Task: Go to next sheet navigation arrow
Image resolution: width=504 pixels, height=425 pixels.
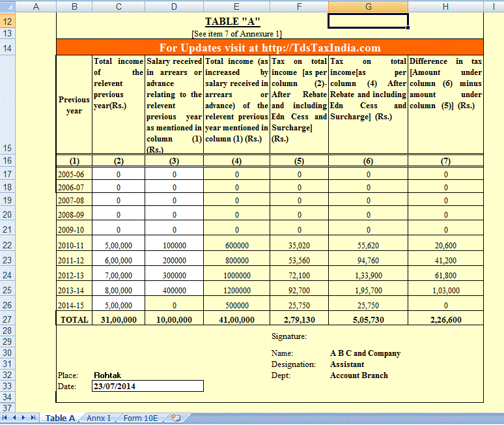Action: coord(23,418)
